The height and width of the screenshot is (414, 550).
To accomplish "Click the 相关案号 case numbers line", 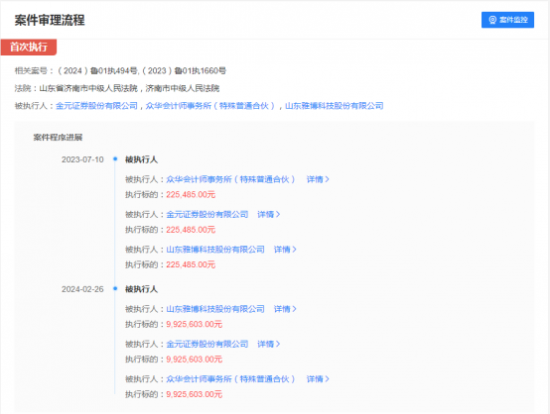I will [120, 71].
